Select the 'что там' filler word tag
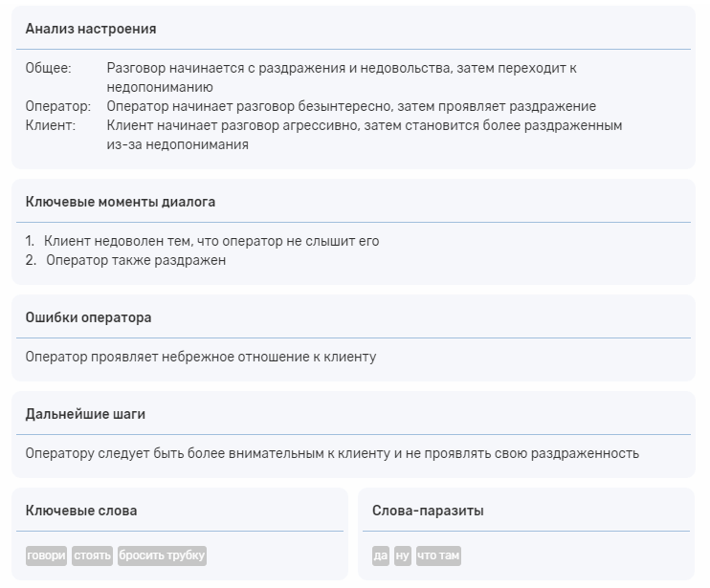 point(438,555)
